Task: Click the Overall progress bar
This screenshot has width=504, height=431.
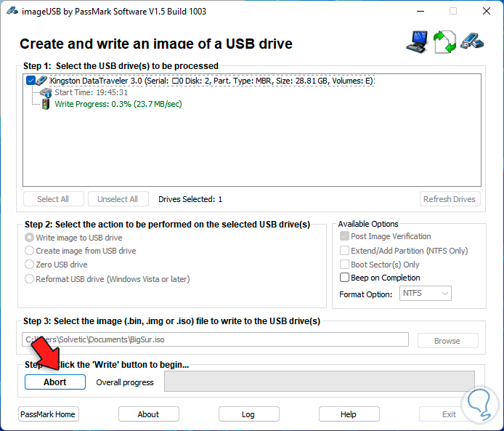Action: coord(320,382)
